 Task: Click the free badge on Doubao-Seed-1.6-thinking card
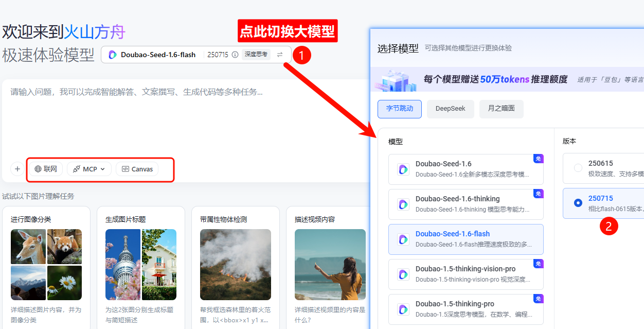tap(538, 194)
